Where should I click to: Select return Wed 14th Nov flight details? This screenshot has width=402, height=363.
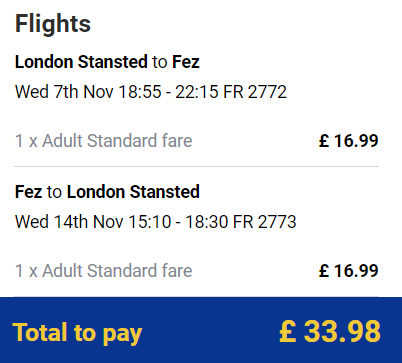point(156,222)
